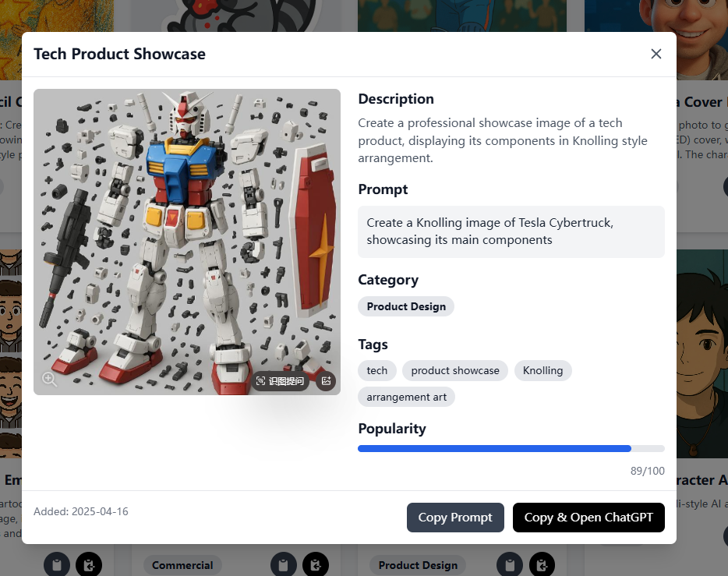Click the copy clipboard icon beside background Product Design tag
The image size is (728, 576).
[x=510, y=565]
